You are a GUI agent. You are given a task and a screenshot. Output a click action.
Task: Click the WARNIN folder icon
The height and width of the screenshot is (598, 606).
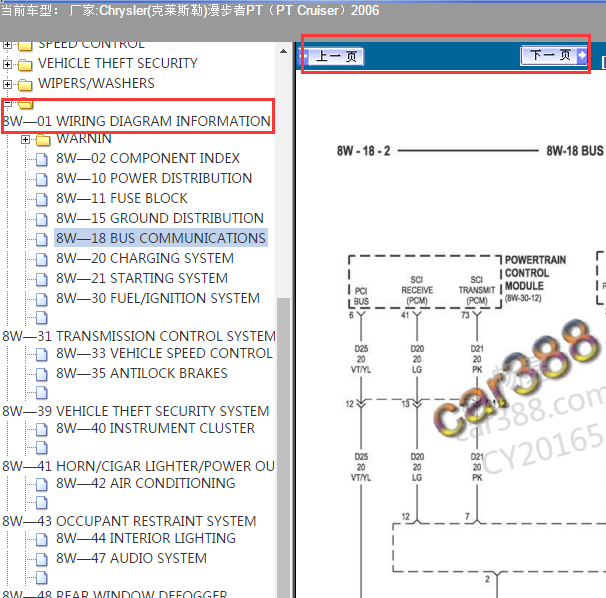tap(43, 140)
